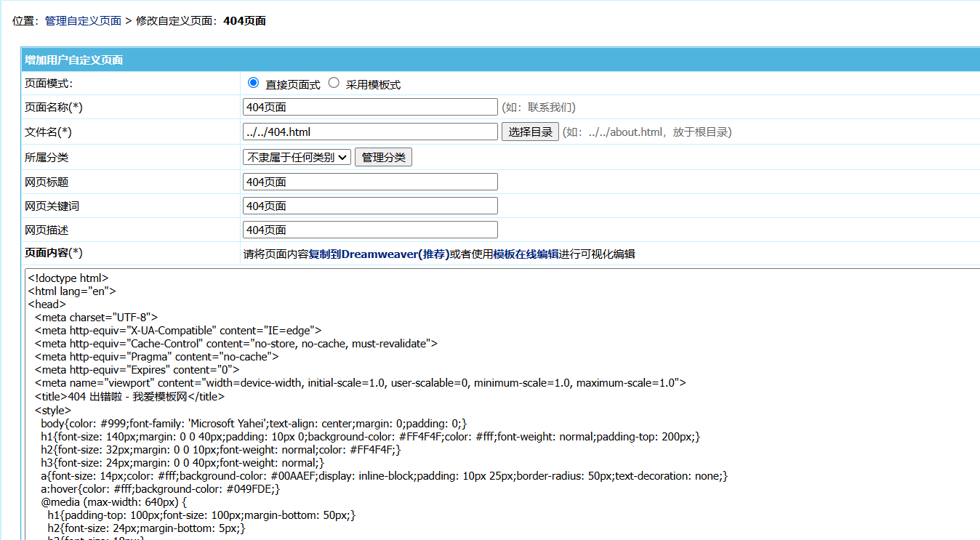This screenshot has width=980, height=540.
Task: Open the 复制到Dreamweaver(推荐) link
Action: coord(379,254)
